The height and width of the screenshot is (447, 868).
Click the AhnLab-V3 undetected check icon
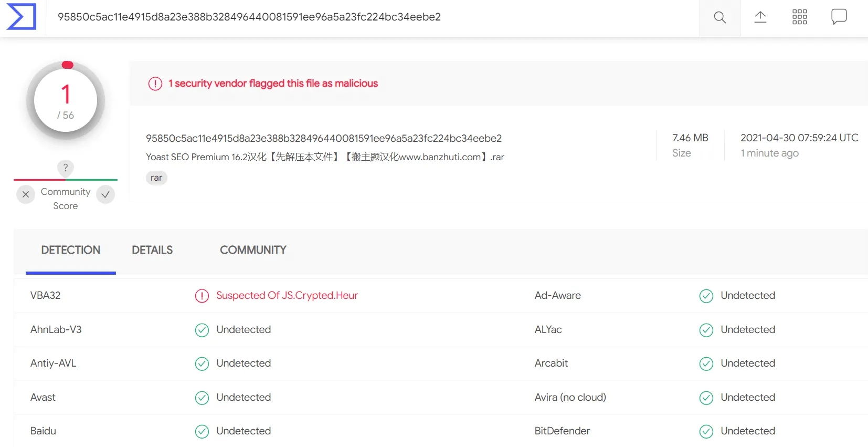(x=202, y=330)
